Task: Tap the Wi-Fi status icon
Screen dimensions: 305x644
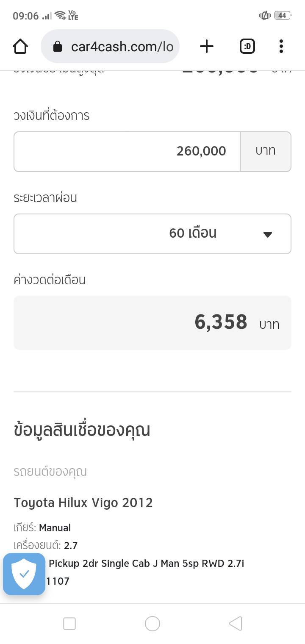Action: point(61,16)
